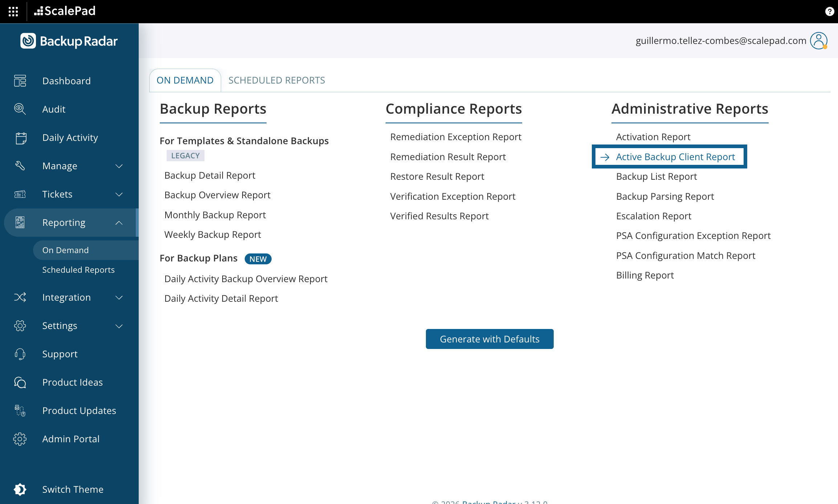This screenshot has height=504, width=838.
Task: Open the Verification Exception Report
Action: tap(453, 196)
